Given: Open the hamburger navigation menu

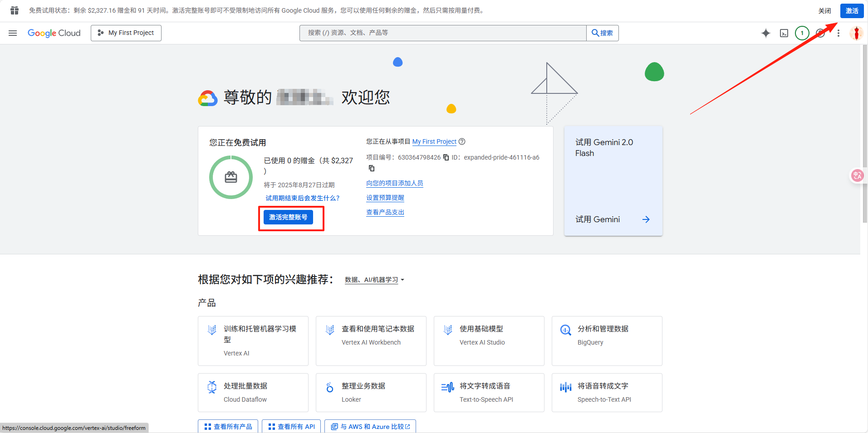Looking at the screenshot, I should tap(13, 33).
